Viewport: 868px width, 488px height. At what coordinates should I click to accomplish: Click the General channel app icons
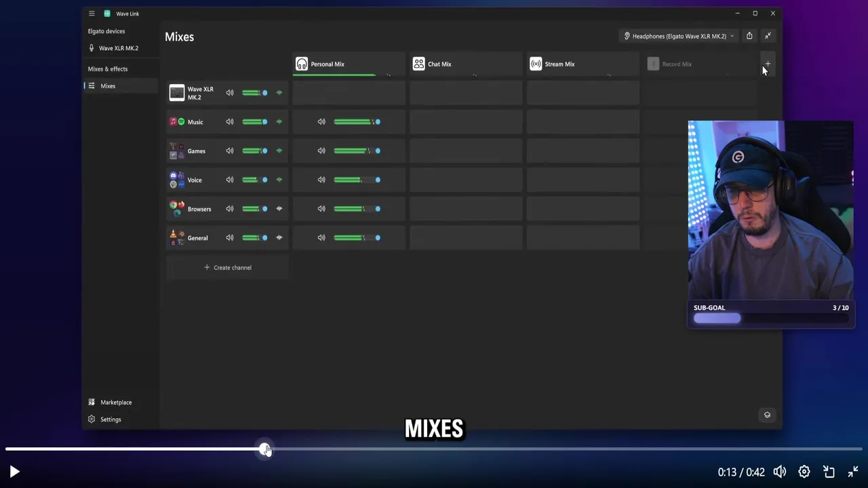coord(177,237)
